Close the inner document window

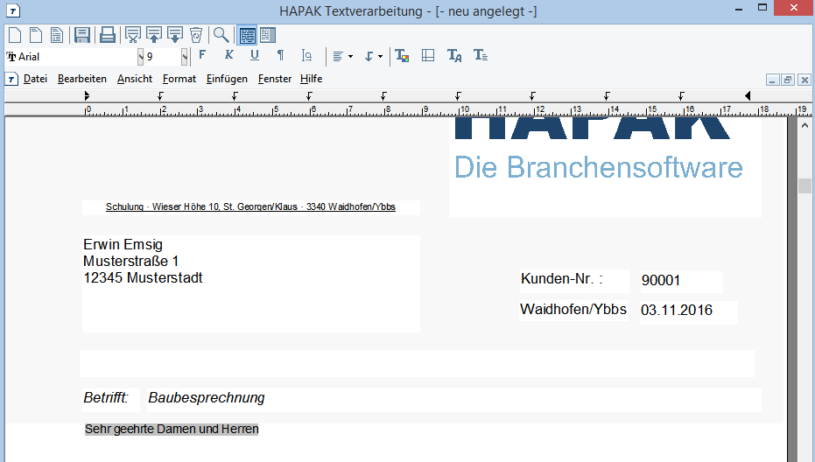804,80
